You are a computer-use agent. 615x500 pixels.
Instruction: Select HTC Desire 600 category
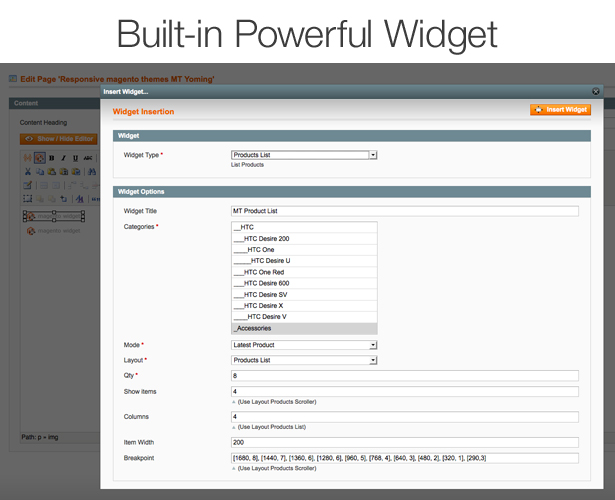coord(304,283)
